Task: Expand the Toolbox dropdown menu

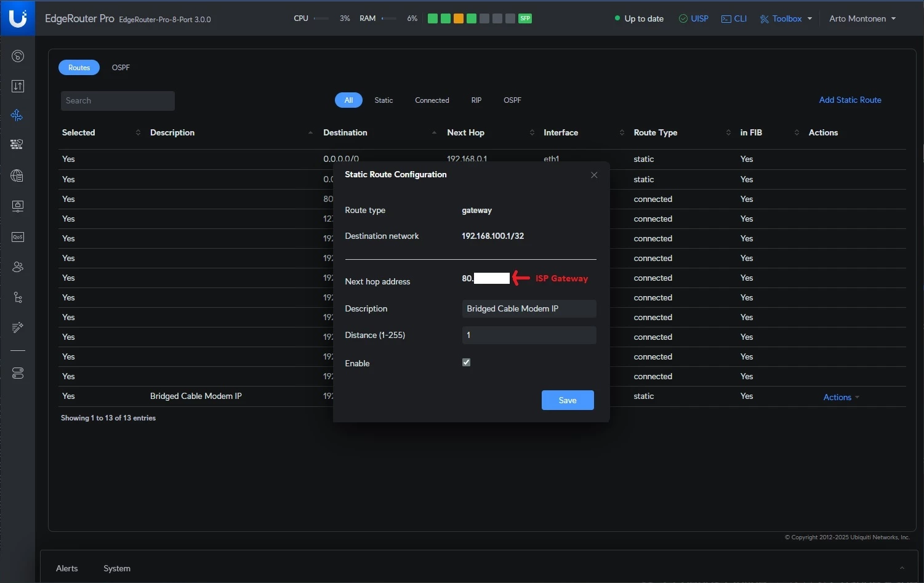Action: pos(786,18)
